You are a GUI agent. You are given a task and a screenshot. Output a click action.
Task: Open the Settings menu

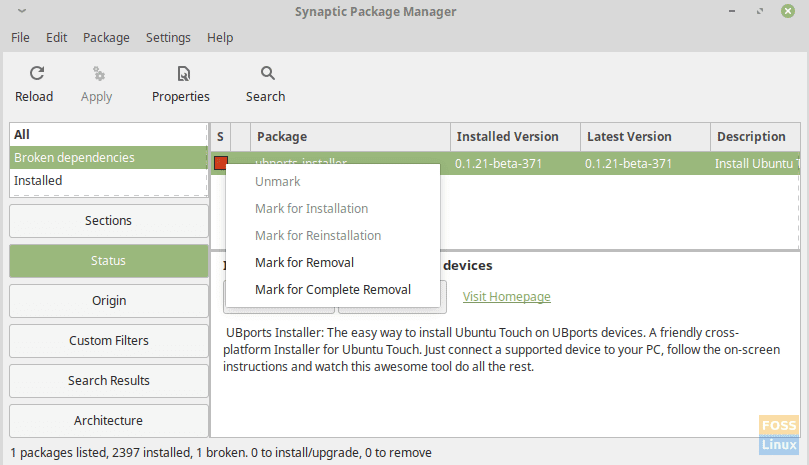pyautogui.click(x=168, y=38)
